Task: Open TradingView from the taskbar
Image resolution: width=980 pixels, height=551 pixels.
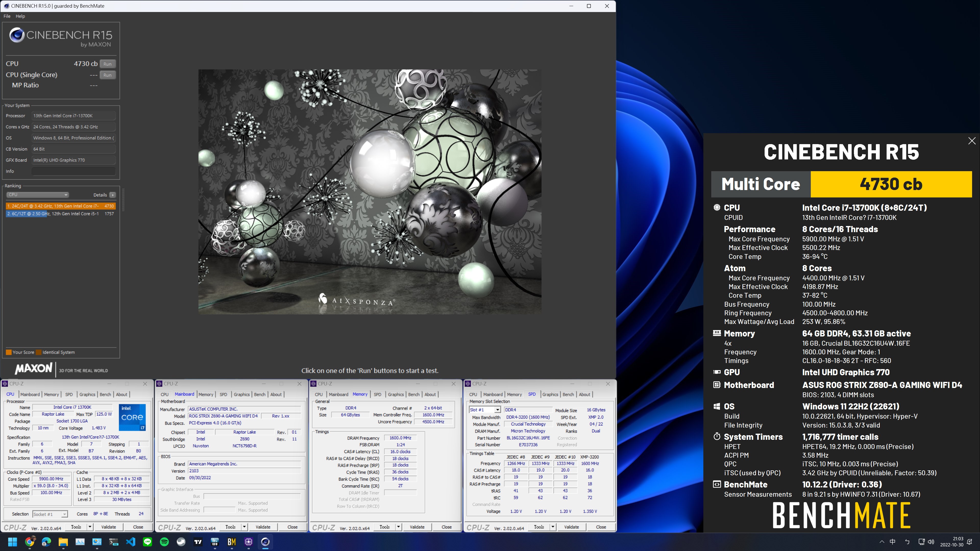Action: tap(198, 542)
